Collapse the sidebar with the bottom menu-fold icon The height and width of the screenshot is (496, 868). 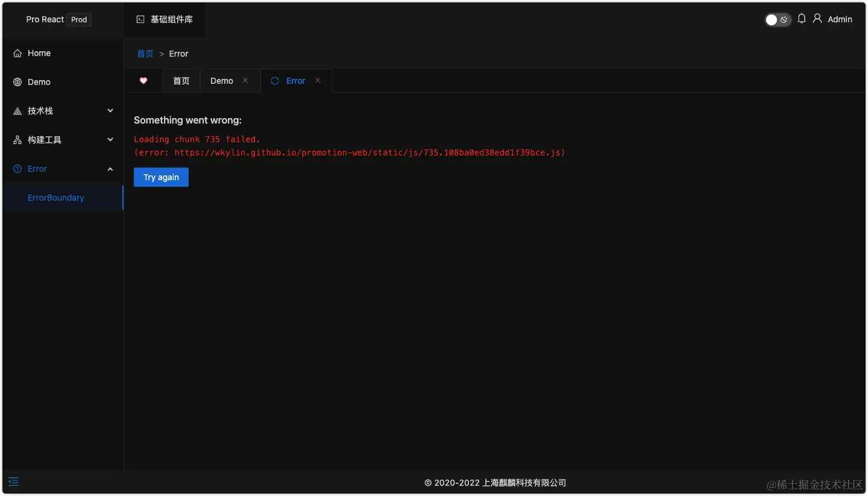pos(13,482)
